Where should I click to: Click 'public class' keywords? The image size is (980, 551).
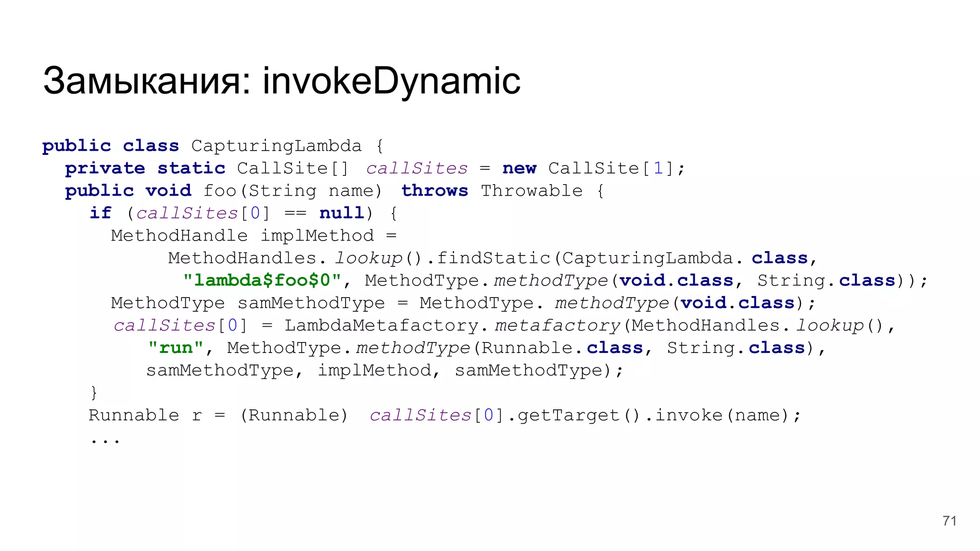pos(111,146)
